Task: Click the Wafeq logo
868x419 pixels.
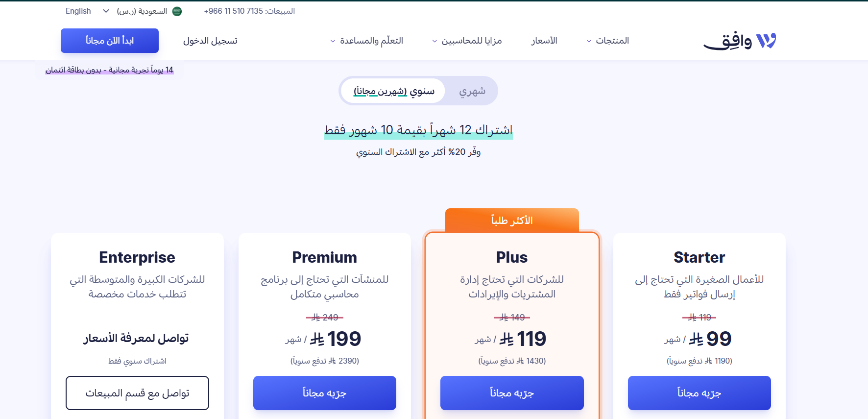Action: [740, 41]
